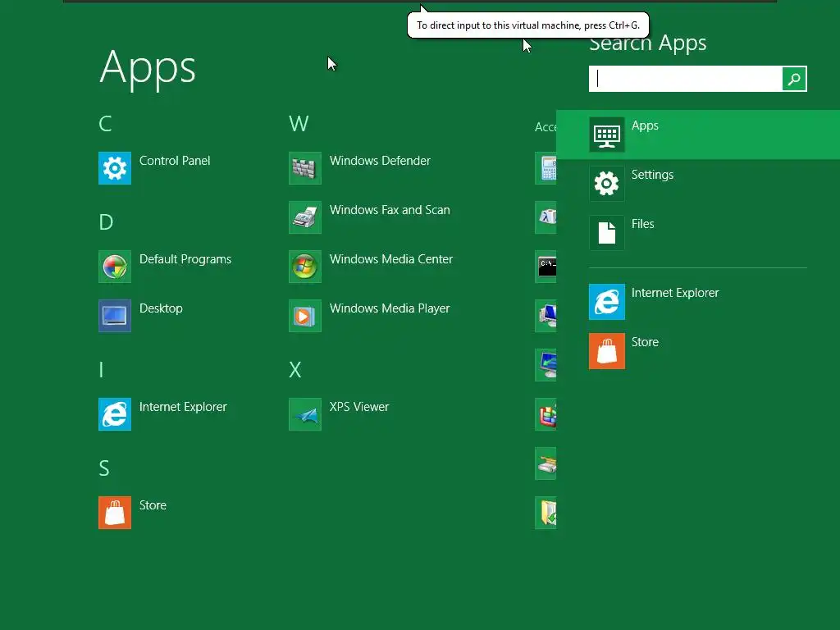
Task: Open Internet Explorer icon in Apps list
Action: (115, 414)
